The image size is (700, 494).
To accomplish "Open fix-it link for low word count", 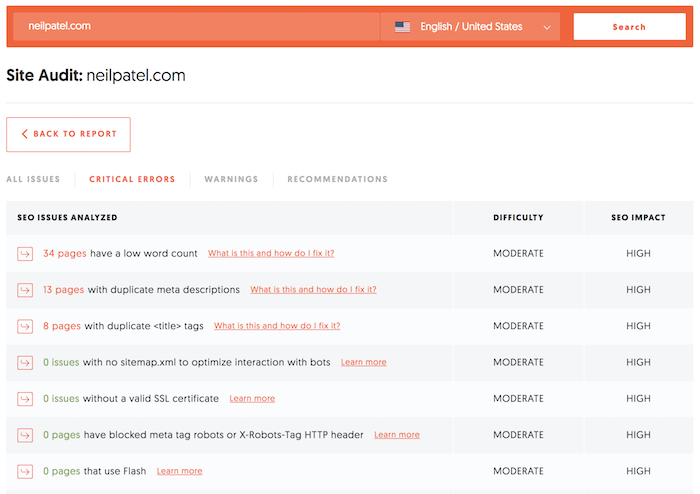I will pos(271,253).
